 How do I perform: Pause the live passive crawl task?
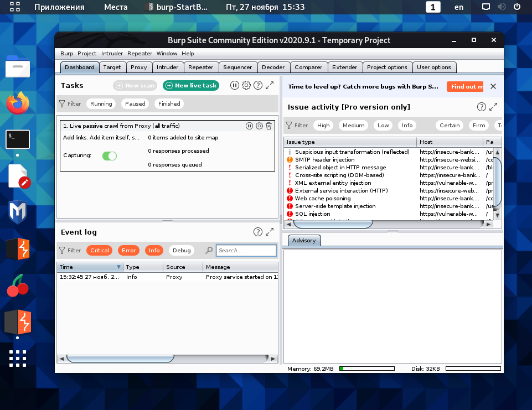point(249,126)
